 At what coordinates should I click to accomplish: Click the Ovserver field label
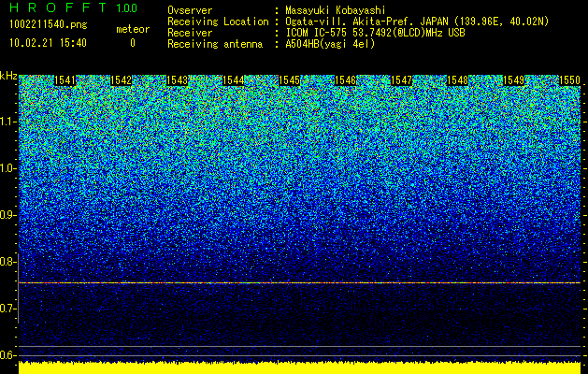click(x=190, y=10)
